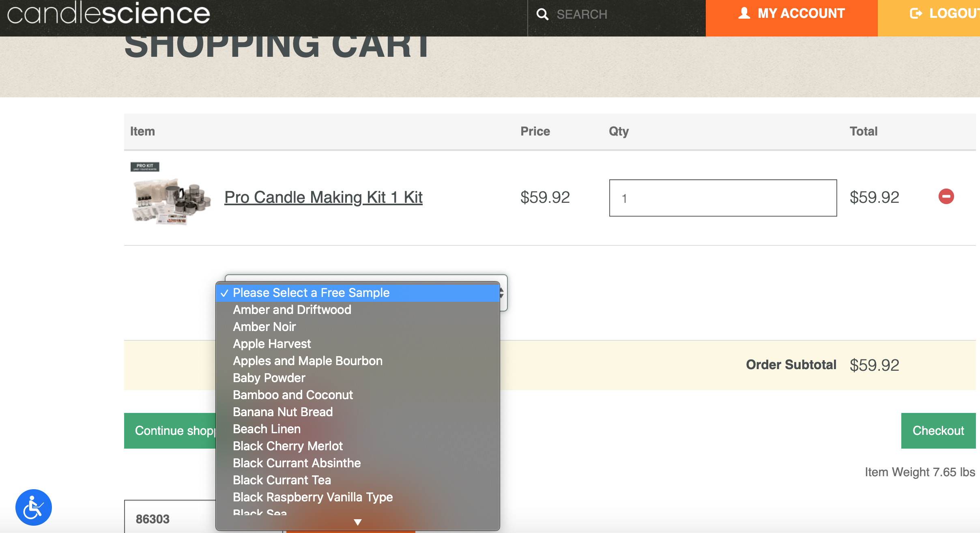
Task: Choose Black Currant Absinthe sample
Action: [358, 463]
